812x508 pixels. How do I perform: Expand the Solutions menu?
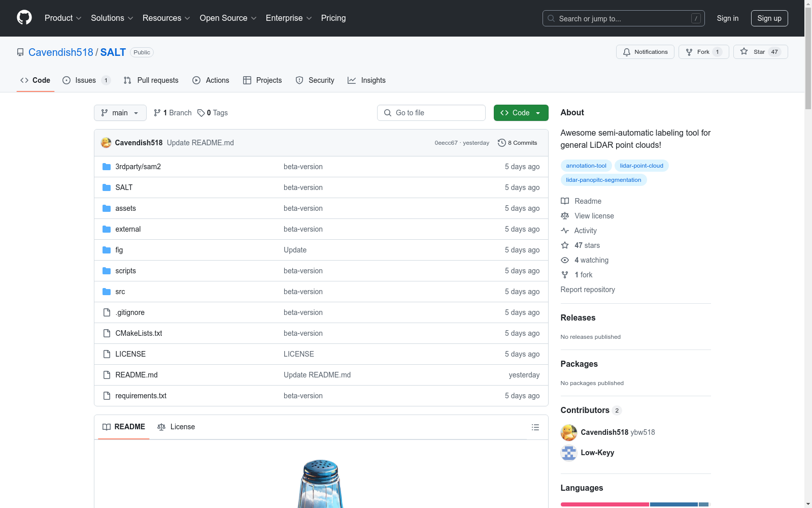[x=112, y=18]
